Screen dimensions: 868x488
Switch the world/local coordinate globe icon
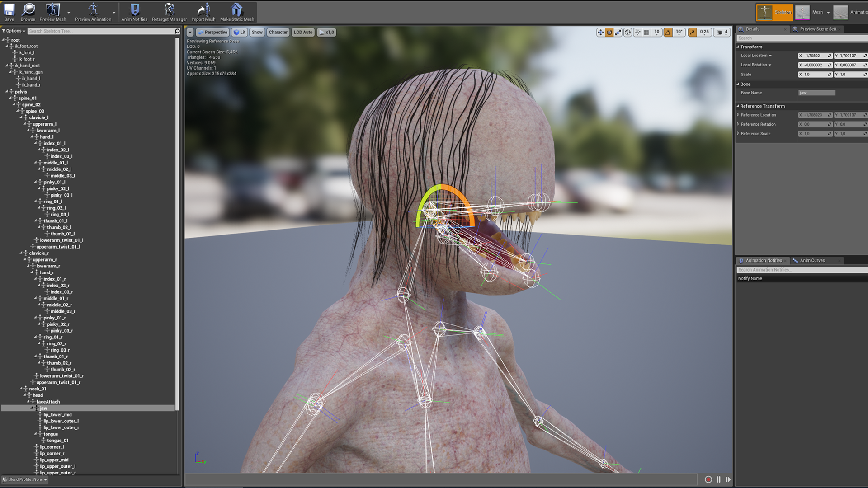point(627,32)
